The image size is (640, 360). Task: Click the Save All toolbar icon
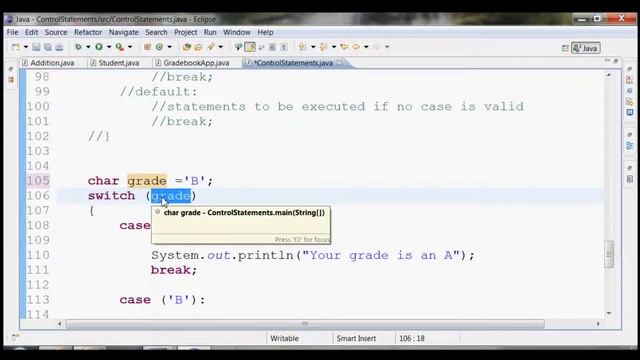pos(48,47)
